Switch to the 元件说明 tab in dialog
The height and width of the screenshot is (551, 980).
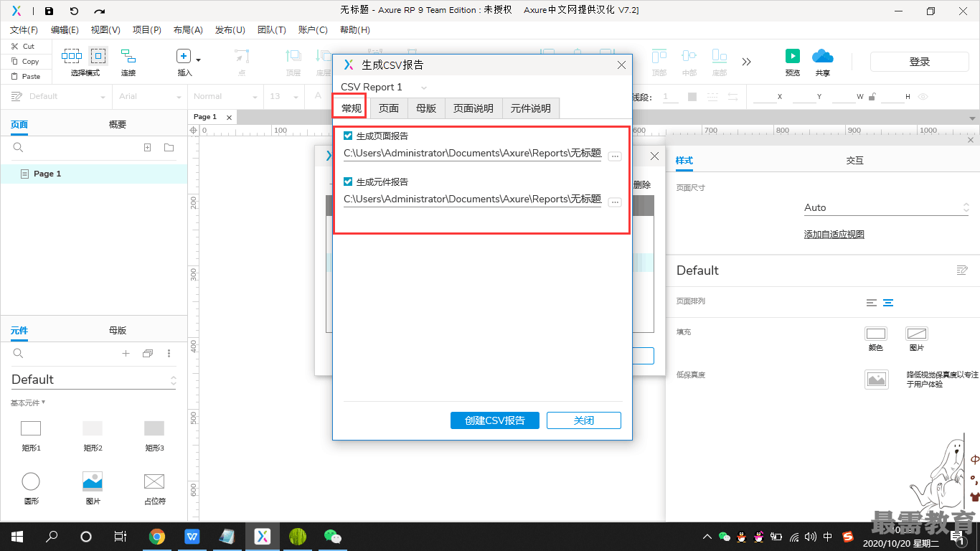[x=531, y=108]
